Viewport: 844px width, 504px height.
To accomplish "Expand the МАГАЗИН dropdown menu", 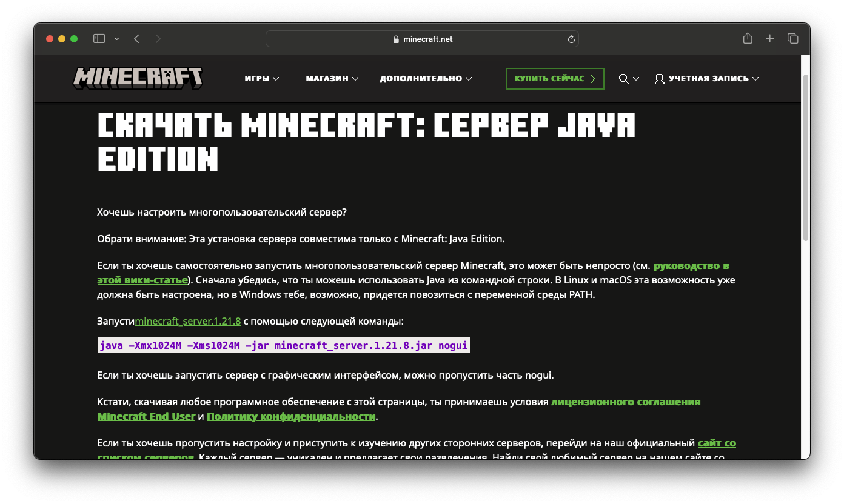I will 332,79.
